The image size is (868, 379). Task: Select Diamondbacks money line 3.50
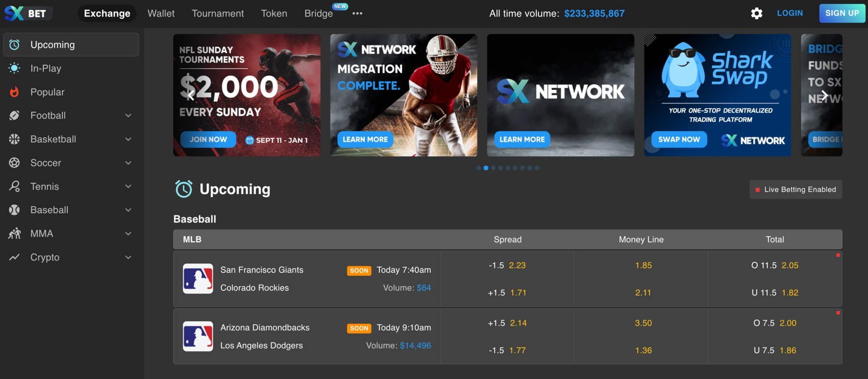pos(643,323)
